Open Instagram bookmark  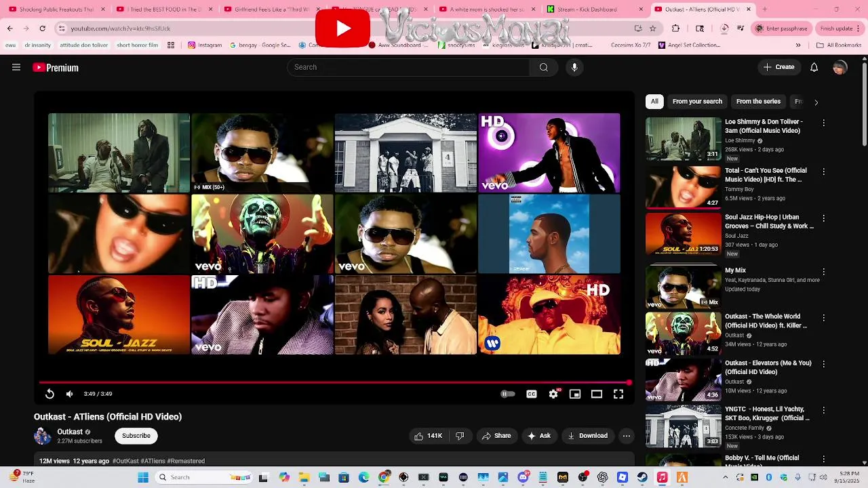pos(205,45)
